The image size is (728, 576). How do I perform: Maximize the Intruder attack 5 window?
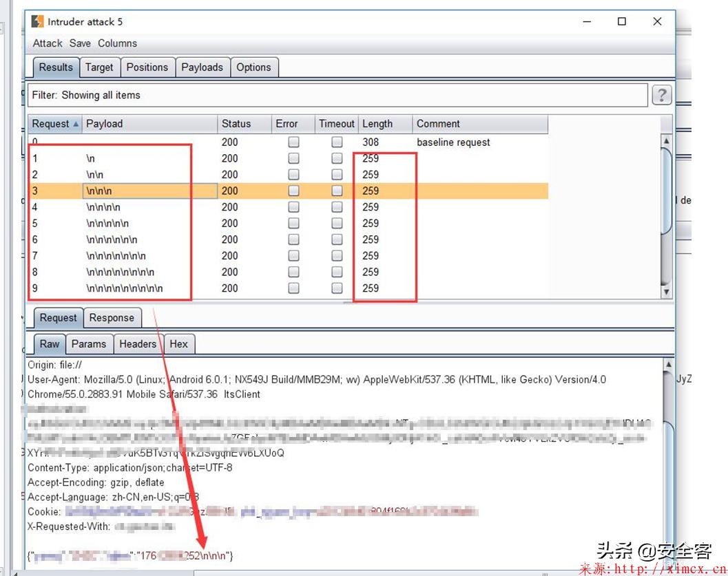coord(622,21)
